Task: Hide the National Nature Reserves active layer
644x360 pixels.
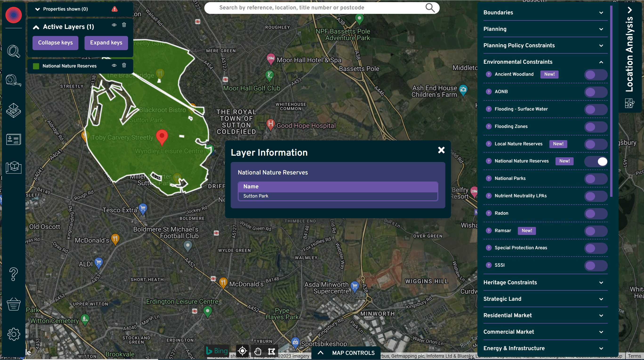Action: point(114,66)
